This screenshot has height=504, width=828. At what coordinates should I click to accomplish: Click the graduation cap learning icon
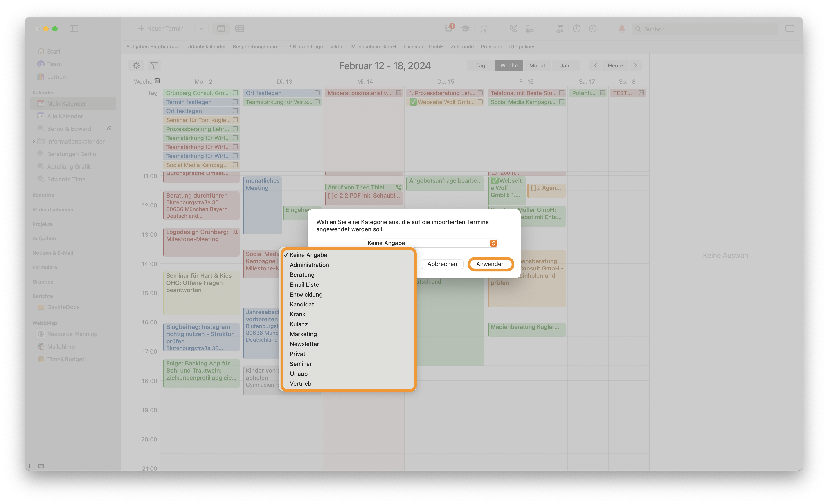(466, 29)
